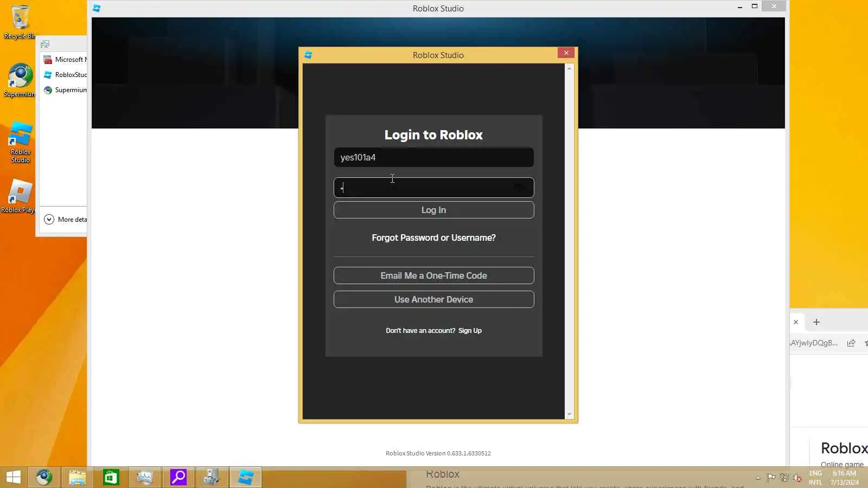Click the Log In button
The height and width of the screenshot is (488, 868).
tap(433, 210)
